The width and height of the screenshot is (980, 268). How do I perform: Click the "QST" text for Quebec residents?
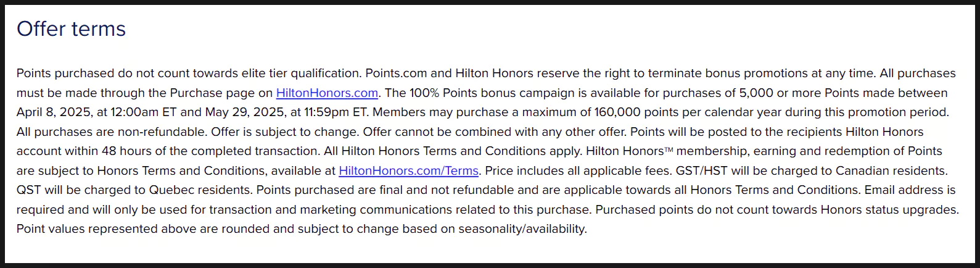pos(29,190)
